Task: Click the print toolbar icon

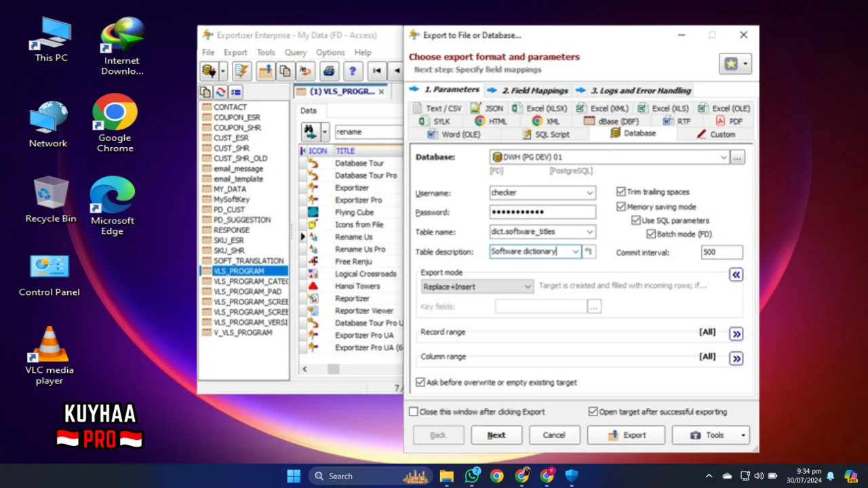Action: (329, 70)
